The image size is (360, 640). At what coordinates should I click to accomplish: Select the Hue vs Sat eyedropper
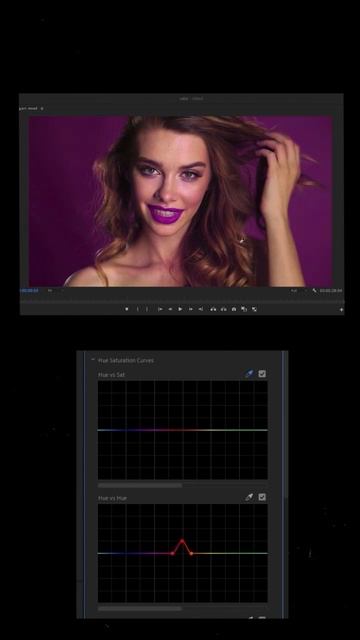[x=249, y=373]
